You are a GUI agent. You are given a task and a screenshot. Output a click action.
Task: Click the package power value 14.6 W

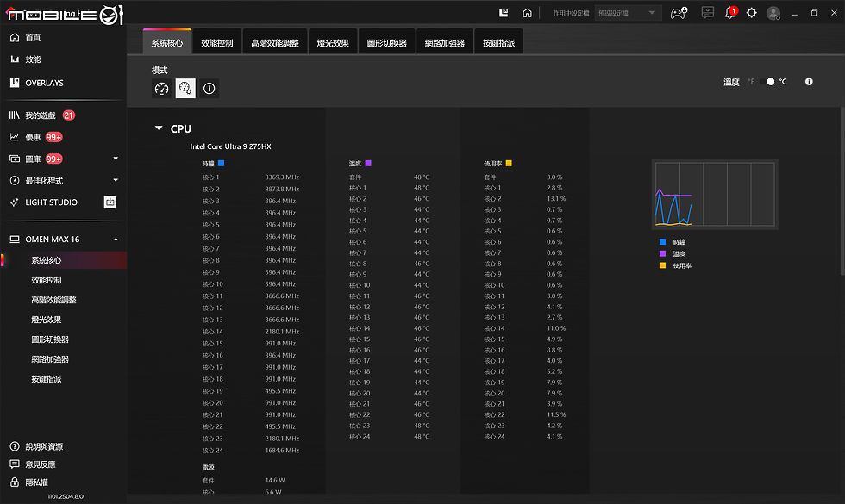(275, 481)
